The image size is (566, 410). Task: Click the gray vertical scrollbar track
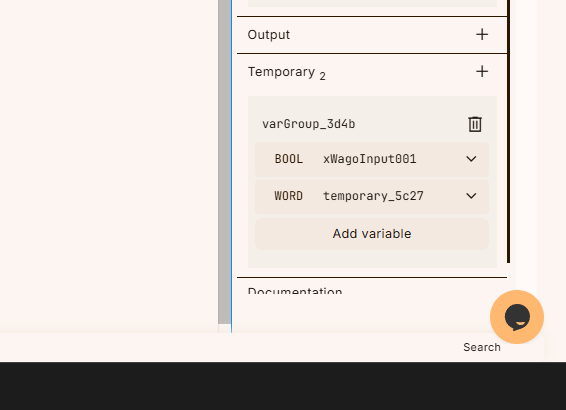coord(225,162)
